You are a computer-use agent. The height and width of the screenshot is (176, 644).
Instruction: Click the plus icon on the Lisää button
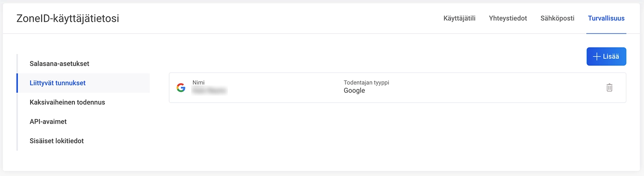coord(596,57)
